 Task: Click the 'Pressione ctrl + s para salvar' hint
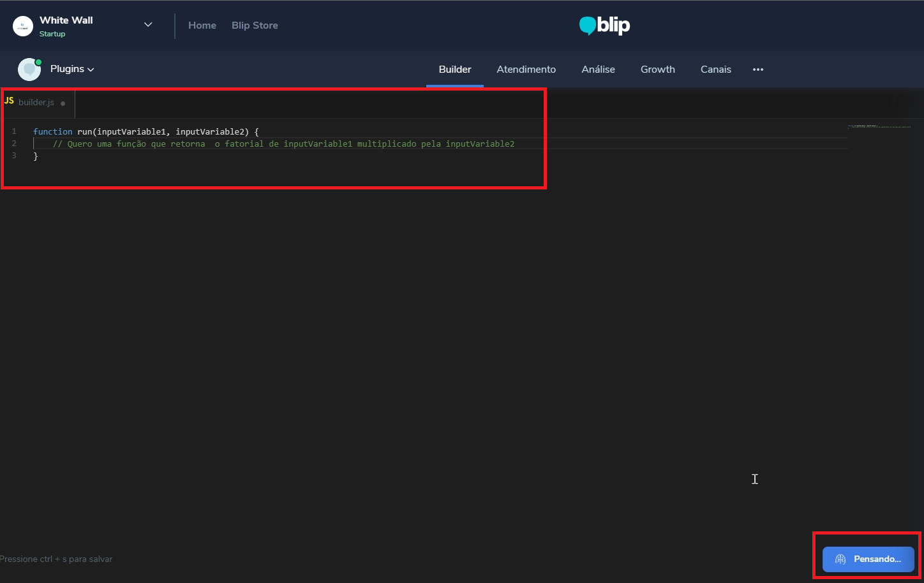pos(56,559)
